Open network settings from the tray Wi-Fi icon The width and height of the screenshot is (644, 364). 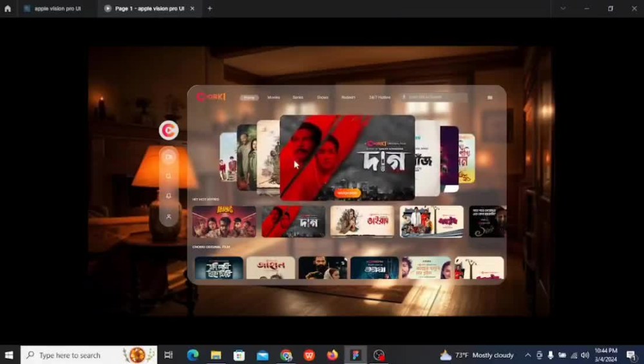click(574, 355)
